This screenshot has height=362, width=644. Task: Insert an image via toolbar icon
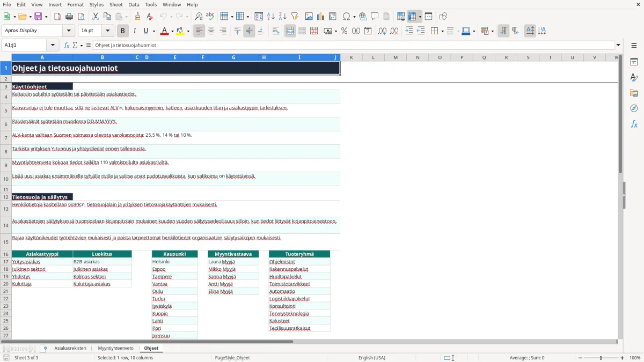coord(309,17)
